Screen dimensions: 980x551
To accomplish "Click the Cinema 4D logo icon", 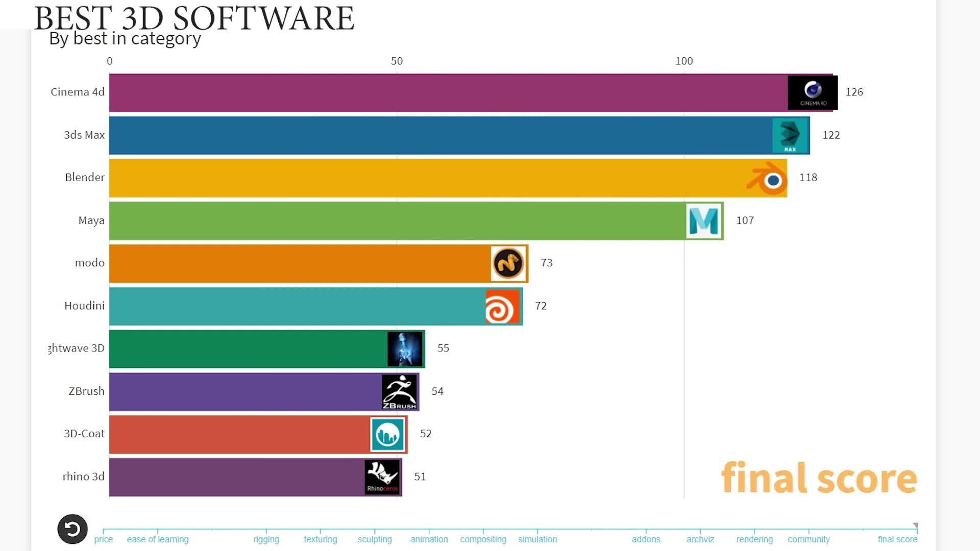I will click(812, 91).
